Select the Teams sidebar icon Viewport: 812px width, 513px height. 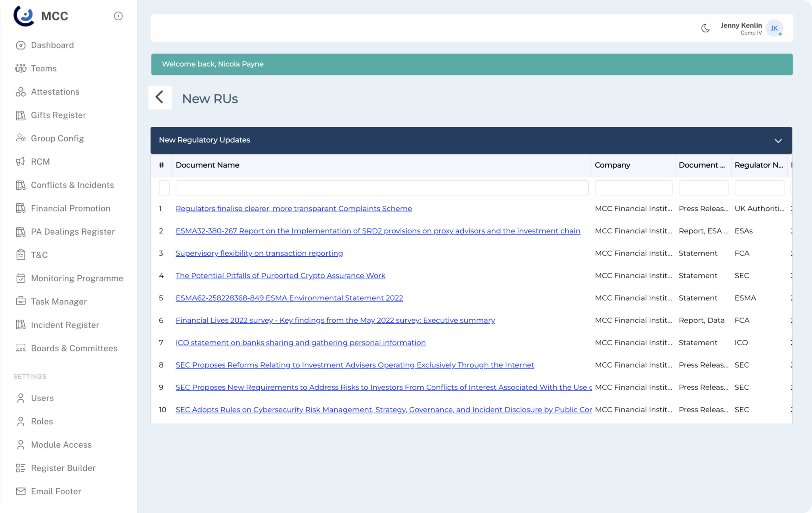[x=21, y=68]
